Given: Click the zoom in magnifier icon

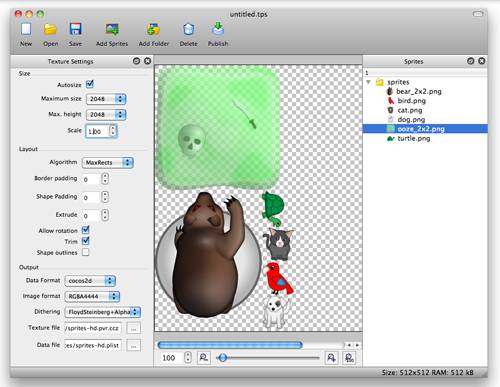Looking at the screenshot, I should [x=332, y=358].
